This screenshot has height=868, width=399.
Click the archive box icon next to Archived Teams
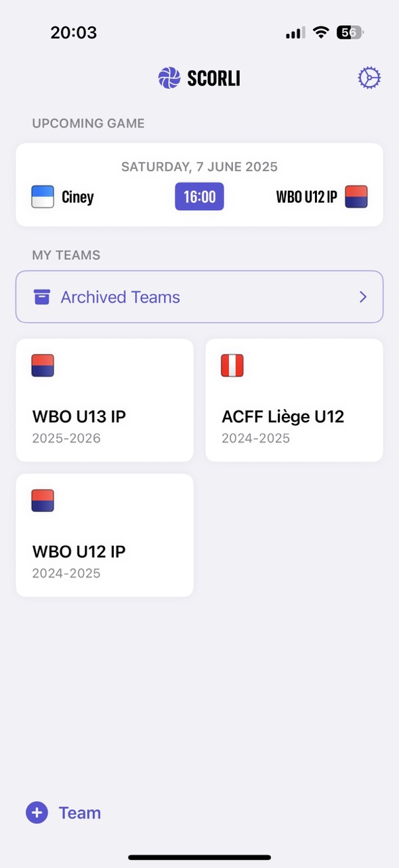coord(42,296)
